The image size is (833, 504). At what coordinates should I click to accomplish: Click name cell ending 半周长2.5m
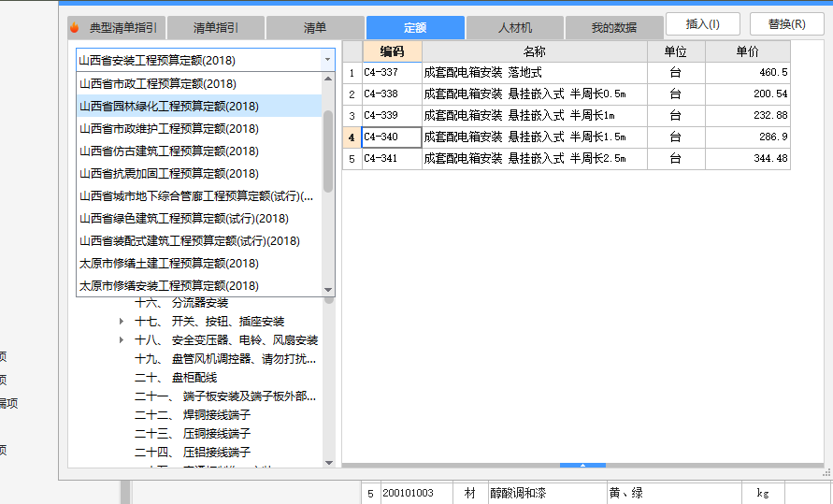point(535,158)
